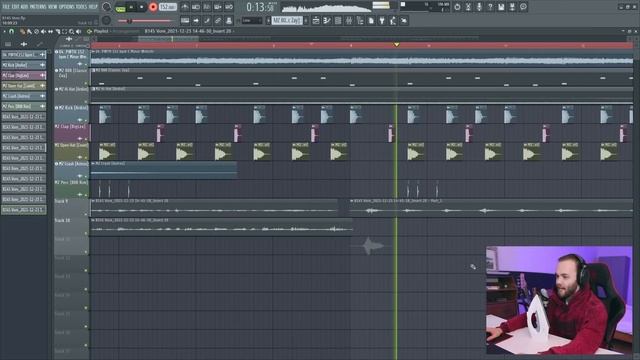The image size is (640, 360).
Task: Select M2 Open Hat pattern in picker
Action: click(x=23, y=86)
